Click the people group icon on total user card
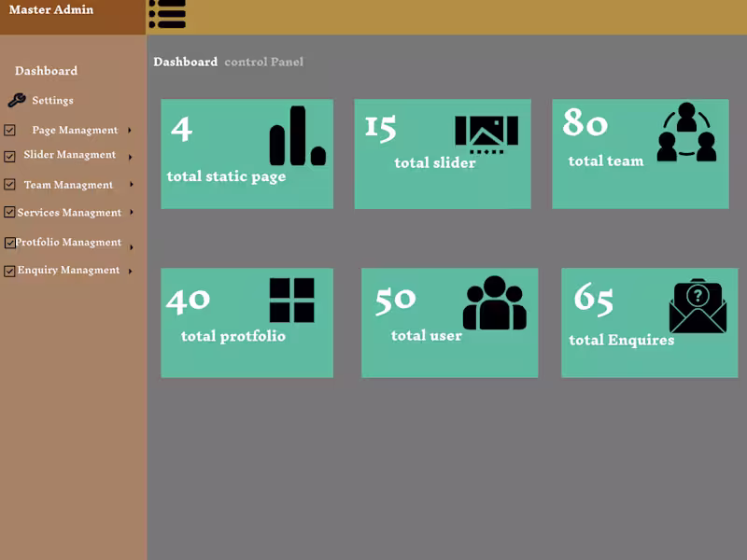 [x=495, y=302]
